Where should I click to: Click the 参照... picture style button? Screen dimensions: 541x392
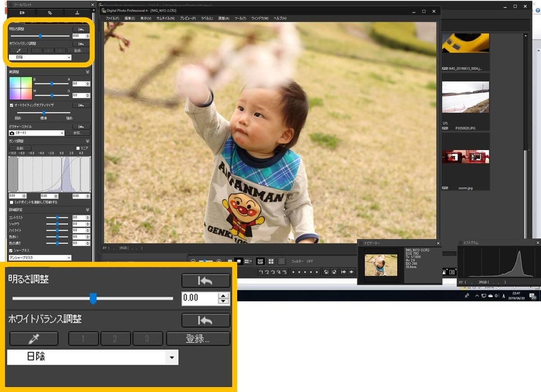(x=78, y=133)
